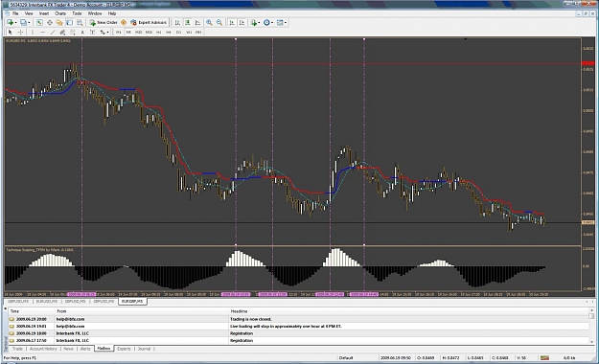599x364 pixels.
Task: Toggle chart auto scroll
Action: point(232,23)
